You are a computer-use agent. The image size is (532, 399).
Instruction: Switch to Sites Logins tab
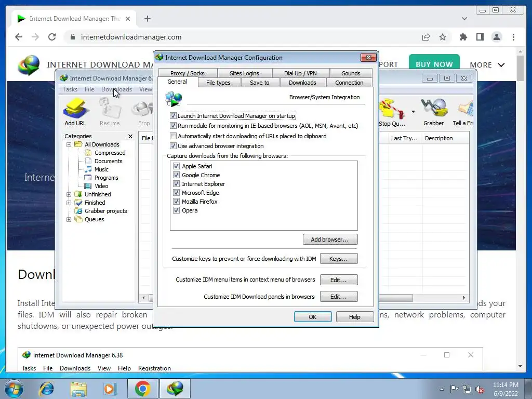244,73
